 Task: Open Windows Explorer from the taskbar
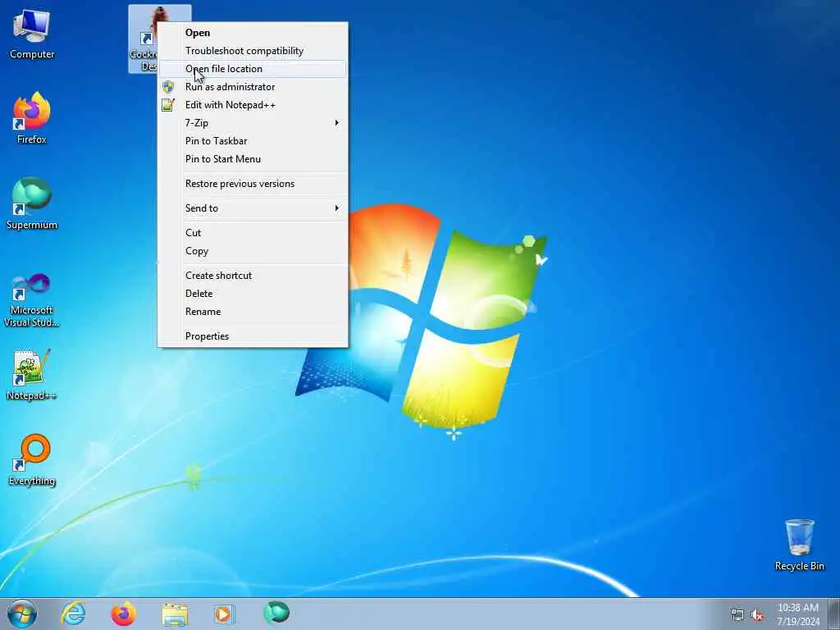click(x=175, y=614)
